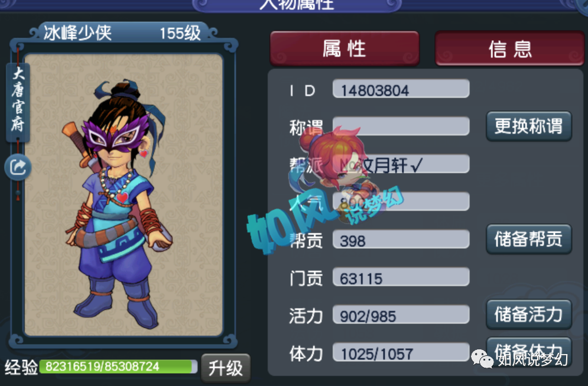588x386 pixels.
Task: Click the character portrait image
Action: pos(124,194)
